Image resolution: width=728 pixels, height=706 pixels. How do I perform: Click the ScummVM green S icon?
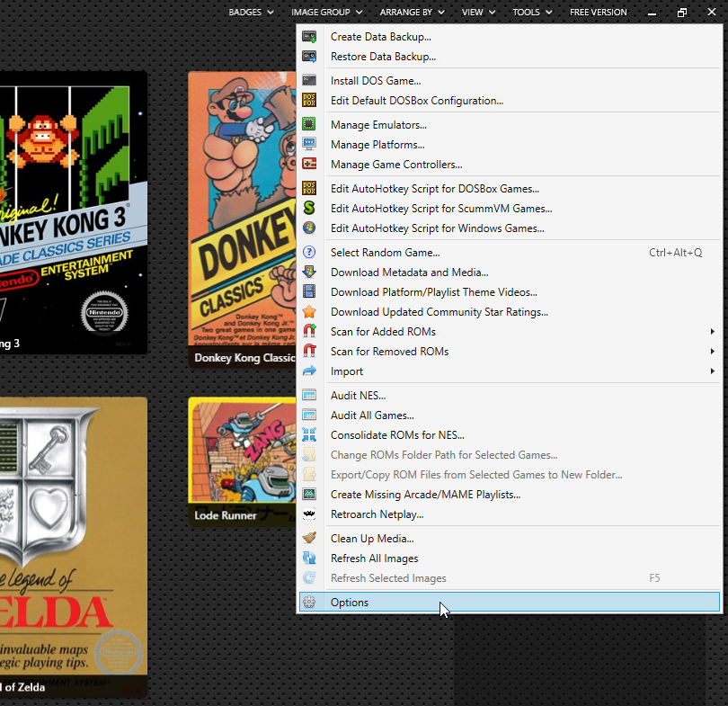pos(309,208)
